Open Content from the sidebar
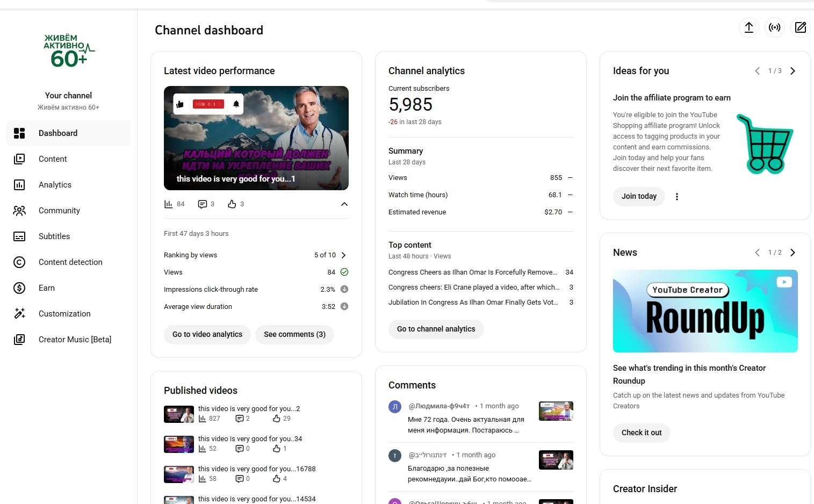The height and width of the screenshot is (504, 814). click(x=53, y=159)
